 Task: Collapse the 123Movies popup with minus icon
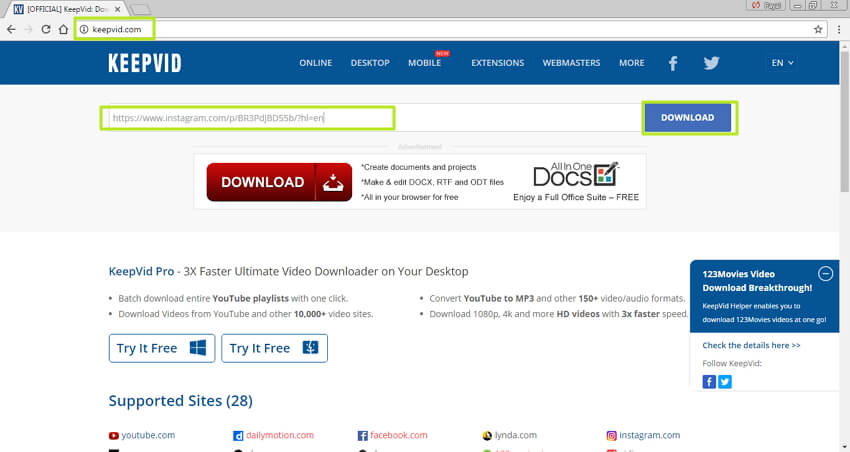(x=825, y=274)
